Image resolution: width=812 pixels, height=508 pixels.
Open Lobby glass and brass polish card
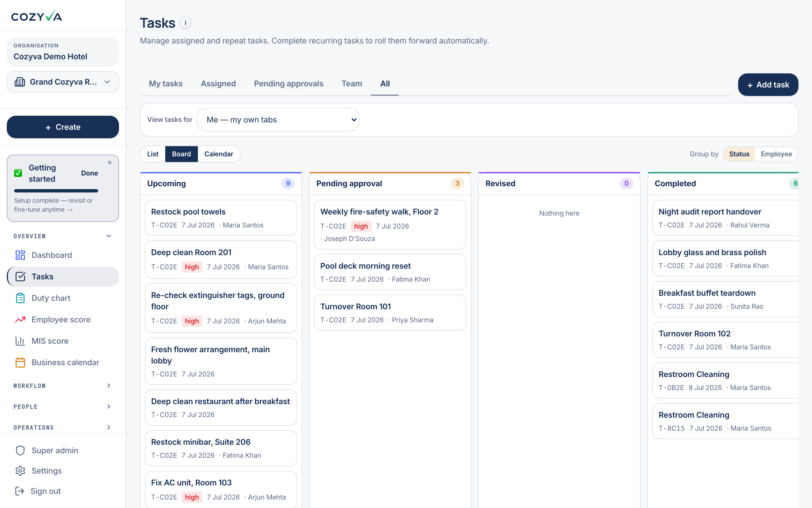(725, 259)
